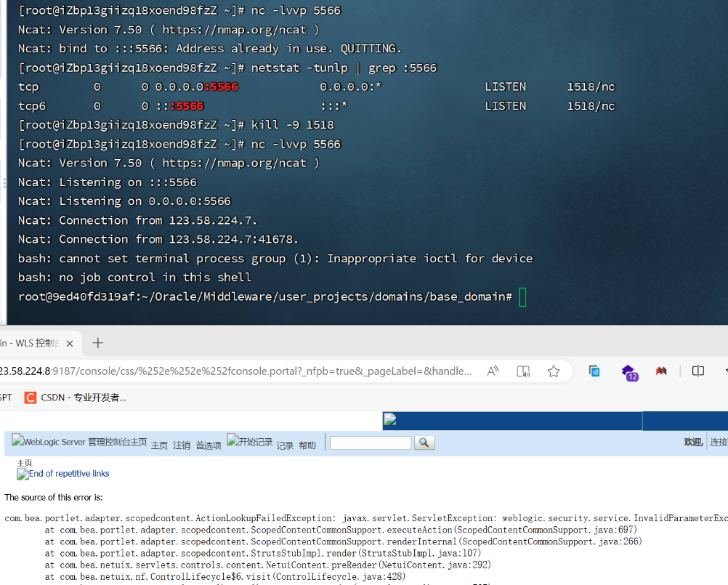Viewport: 728px width, 585px height.
Task: Click the terminal cursor after base_domain#
Action: (x=522, y=297)
